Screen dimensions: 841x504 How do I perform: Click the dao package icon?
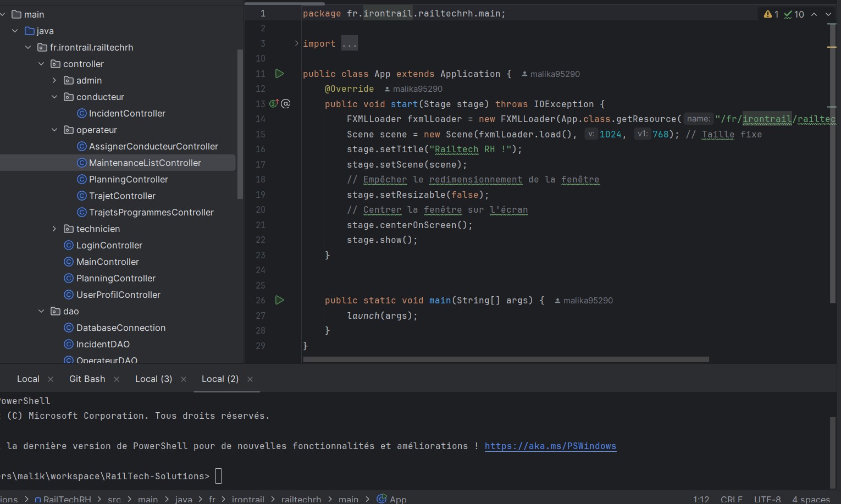pyautogui.click(x=56, y=311)
